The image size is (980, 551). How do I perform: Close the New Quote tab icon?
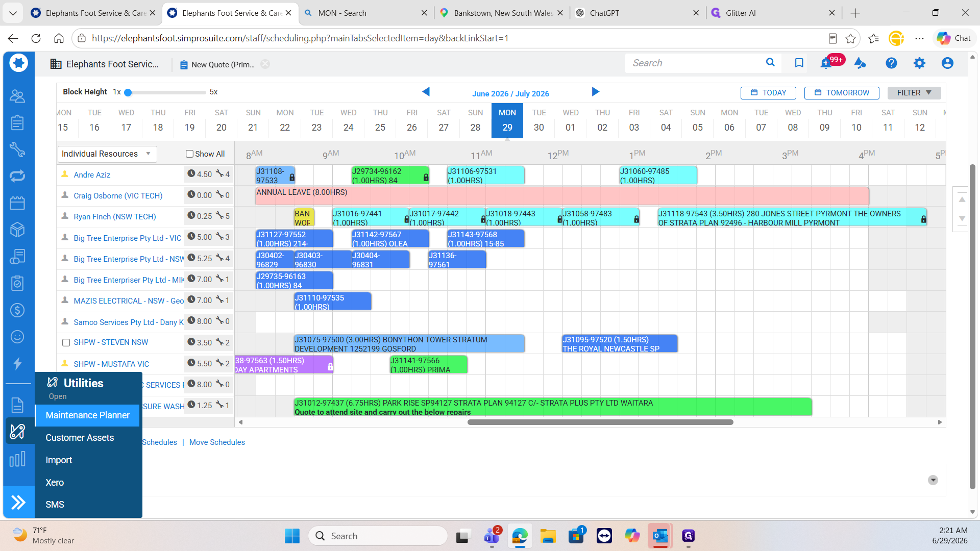point(265,64)
